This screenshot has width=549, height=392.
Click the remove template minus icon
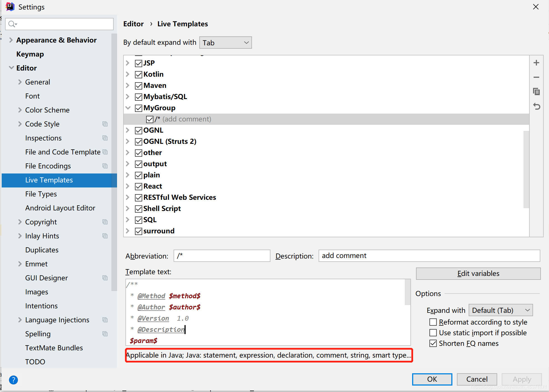click(x=536, y=77)
